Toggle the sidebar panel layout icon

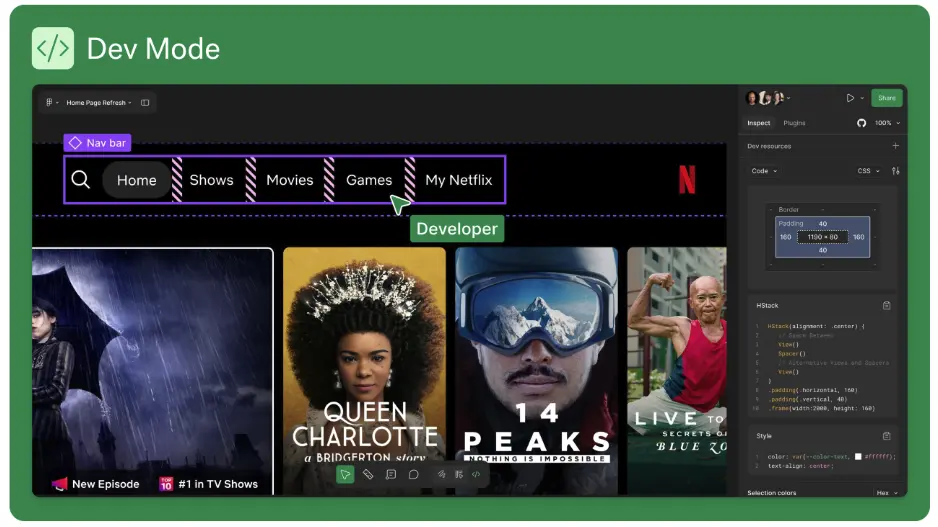click(145, 102)
